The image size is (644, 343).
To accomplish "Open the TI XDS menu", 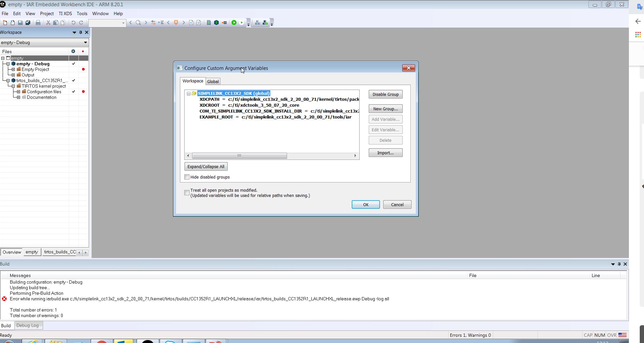I will click(x=65, y=13).
